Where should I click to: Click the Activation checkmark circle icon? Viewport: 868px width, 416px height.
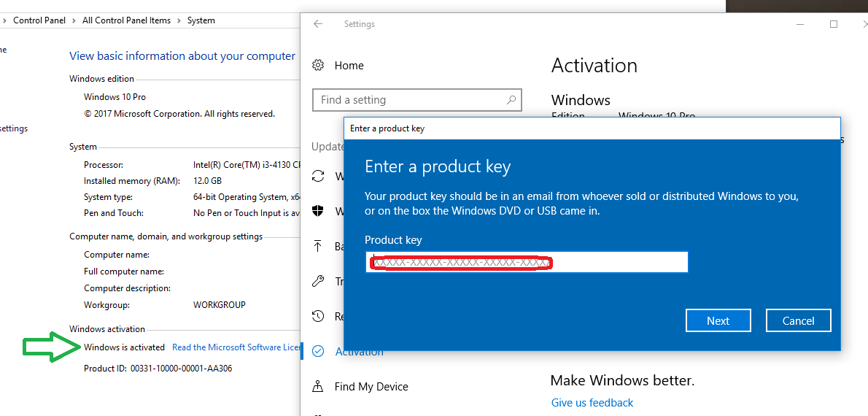(318, 351)
